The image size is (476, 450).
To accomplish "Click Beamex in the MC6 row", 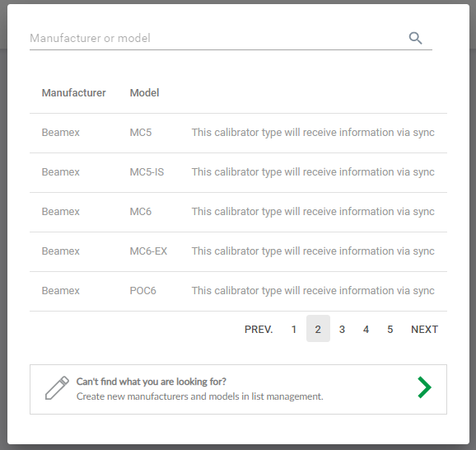I will (61, 212).
